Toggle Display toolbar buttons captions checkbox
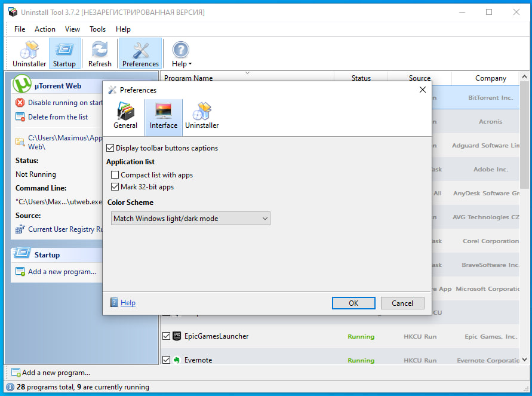Screen dimensions: 532x396 pyautogui.click(x=110, y=148)
